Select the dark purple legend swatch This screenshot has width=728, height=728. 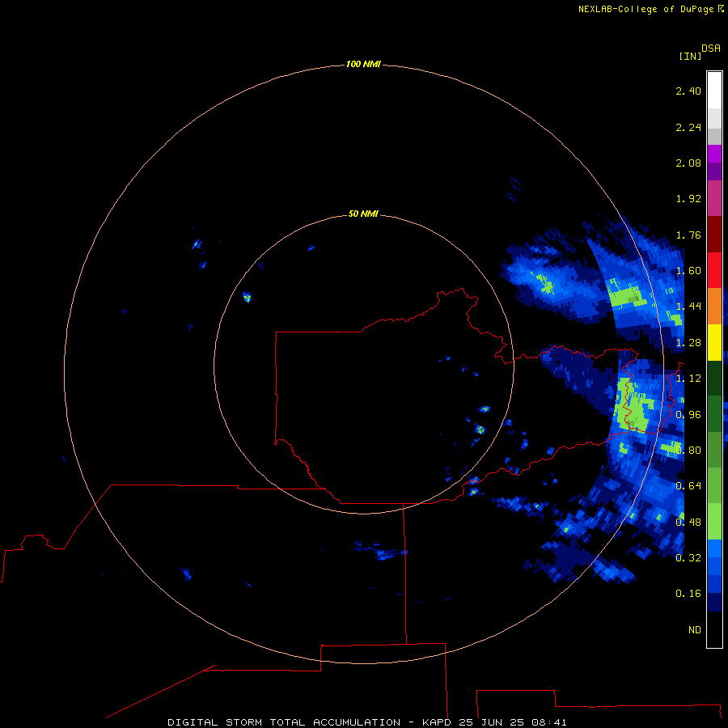pos(714,171)
